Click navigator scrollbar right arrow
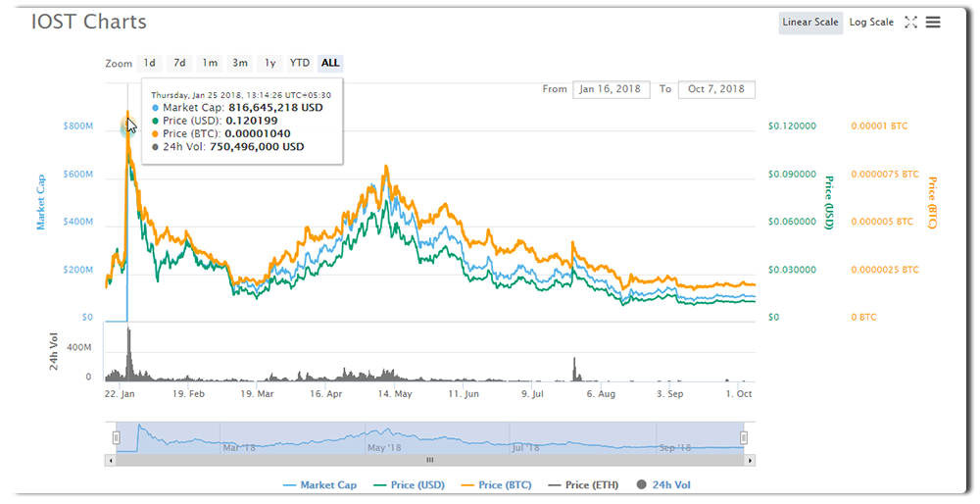Viewport: 980px width, 504px height. click(x=750, y=460)
